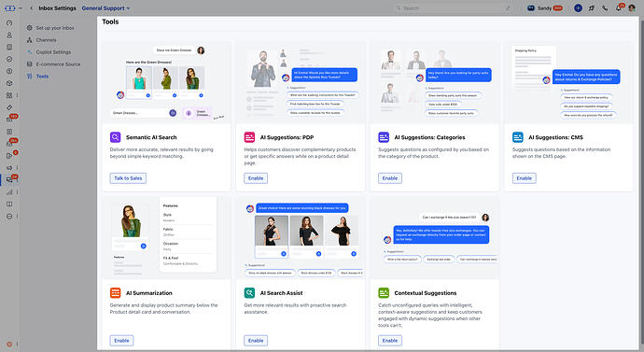Open the megaphone campaigns icon in left rail

click(9, 167)
